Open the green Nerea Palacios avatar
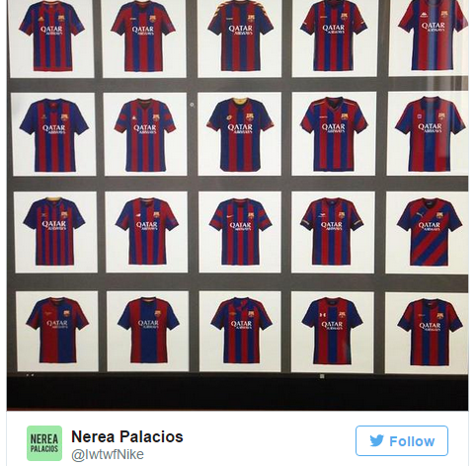476x466 pixels. click(x=44, y=443)
